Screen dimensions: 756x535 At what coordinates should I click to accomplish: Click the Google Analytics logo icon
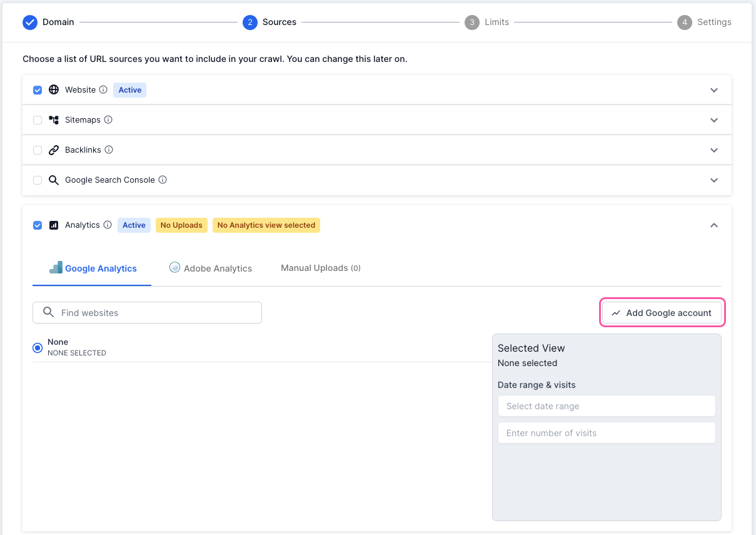(x=56, y=268)
